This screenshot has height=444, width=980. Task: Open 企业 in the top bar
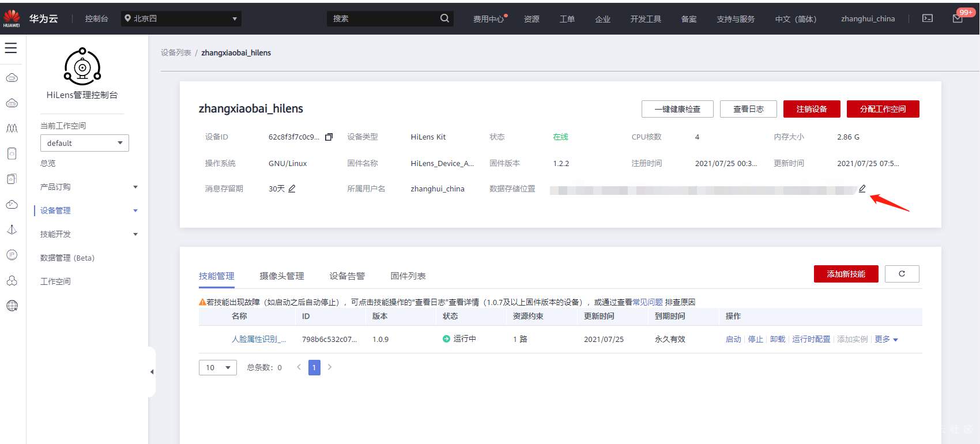[x=603, y=19]
